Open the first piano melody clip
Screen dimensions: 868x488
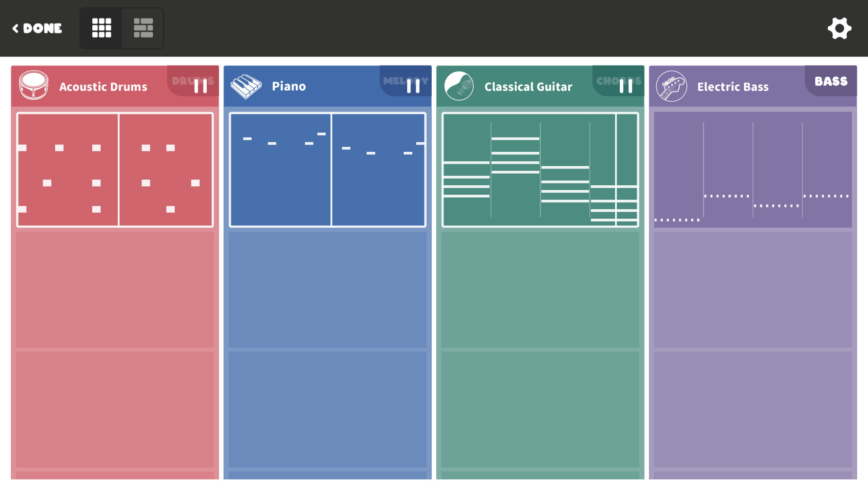[x=327, y=169]
